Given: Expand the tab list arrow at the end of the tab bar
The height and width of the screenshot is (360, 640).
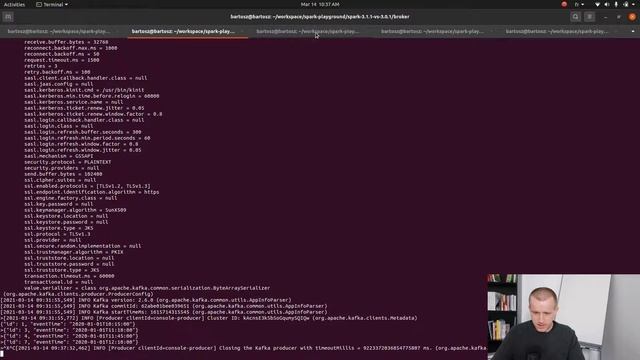Looking at the screenshot, I should pos(633,31).
